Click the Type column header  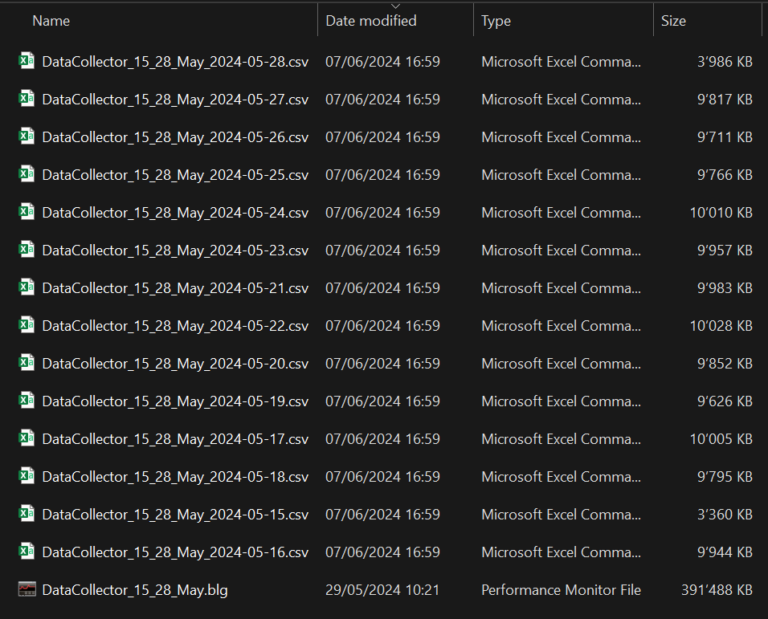[496, 21]
